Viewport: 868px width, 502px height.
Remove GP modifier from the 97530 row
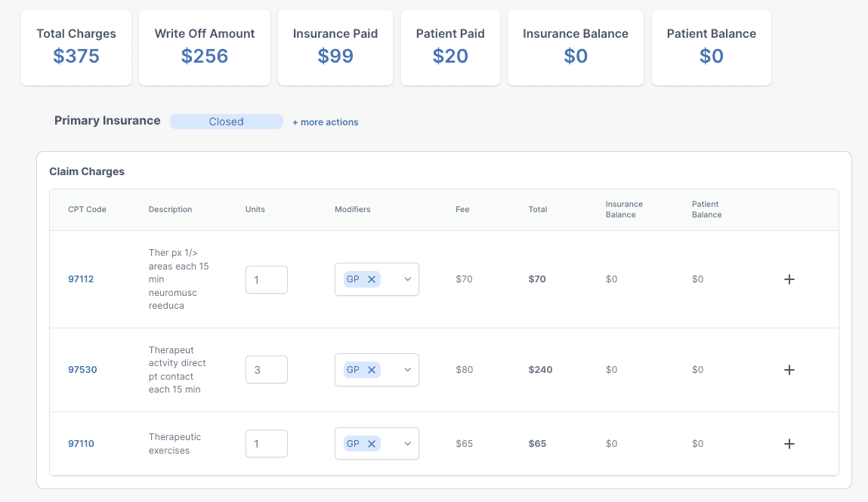[x=372, y=370]
